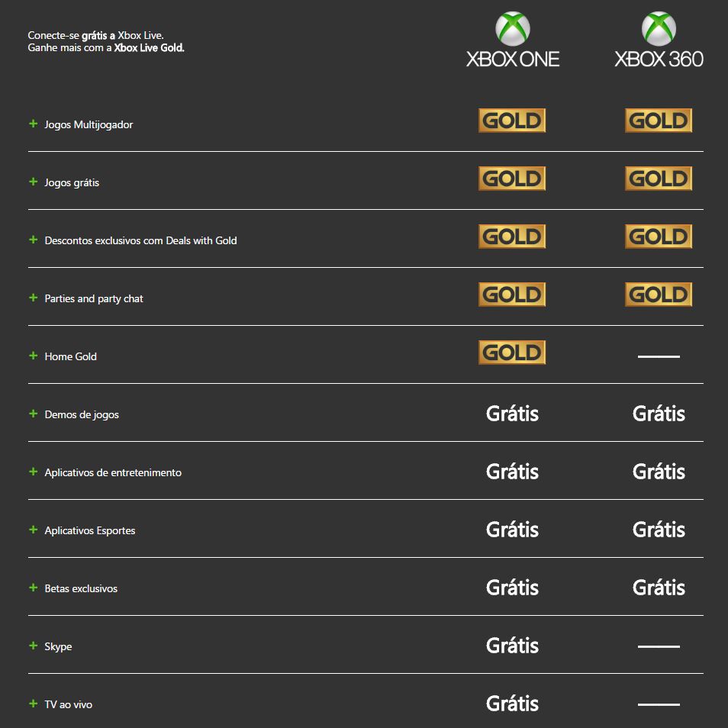Viewport: 728px width, 728px height.
Task: Expand the Home Gold plus sign
Action: tap(33, 356)
